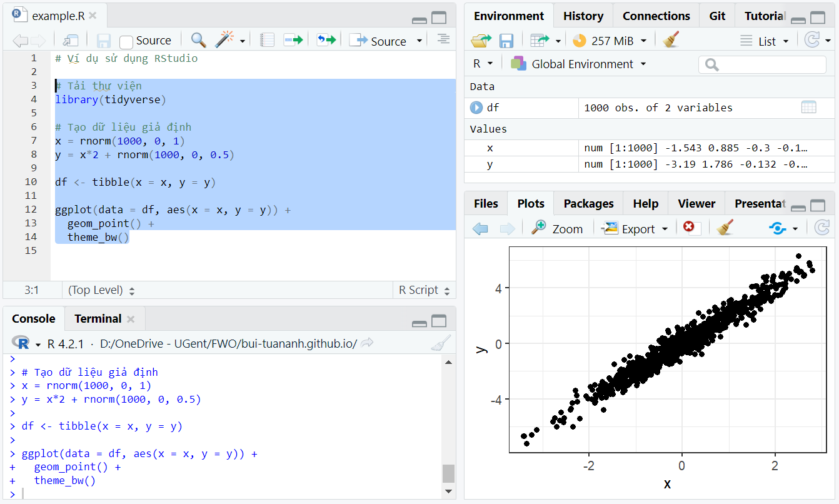839x504 pixels.
Task: Clear the console with the broom icon
Action: pos(441,343)
